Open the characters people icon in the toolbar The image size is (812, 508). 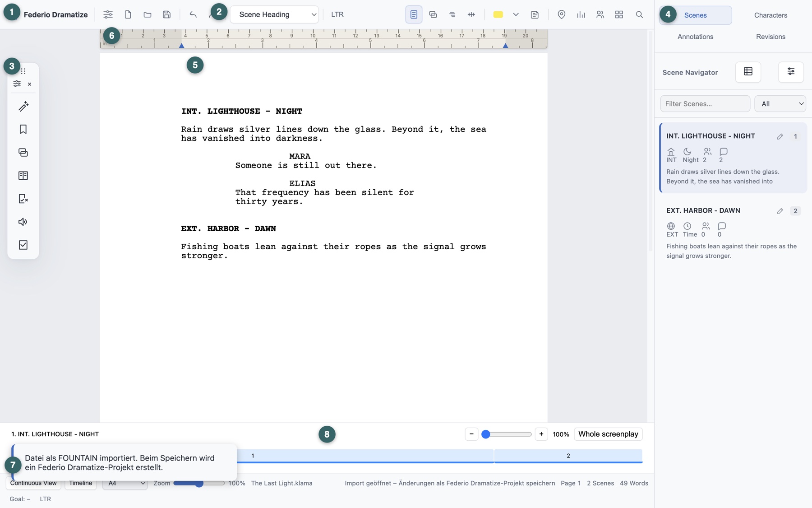click(600, 14)
